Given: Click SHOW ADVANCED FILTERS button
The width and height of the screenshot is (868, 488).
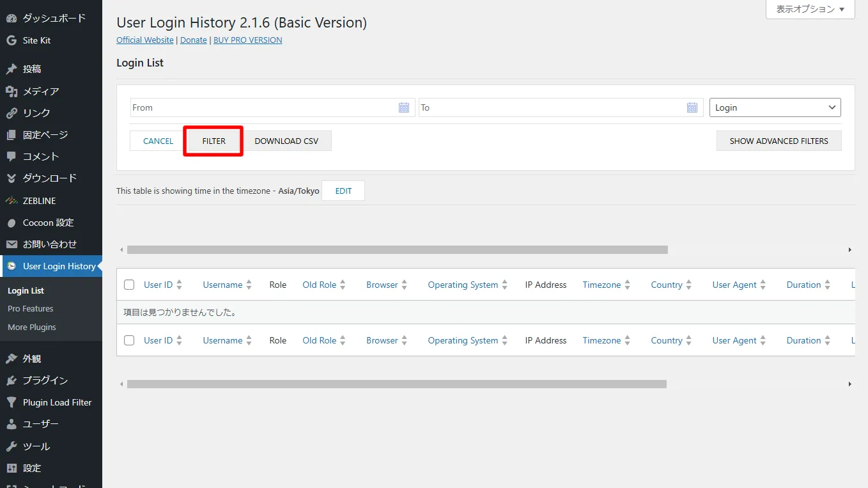Looking at the screenshot, I should (x=779, y=141).
